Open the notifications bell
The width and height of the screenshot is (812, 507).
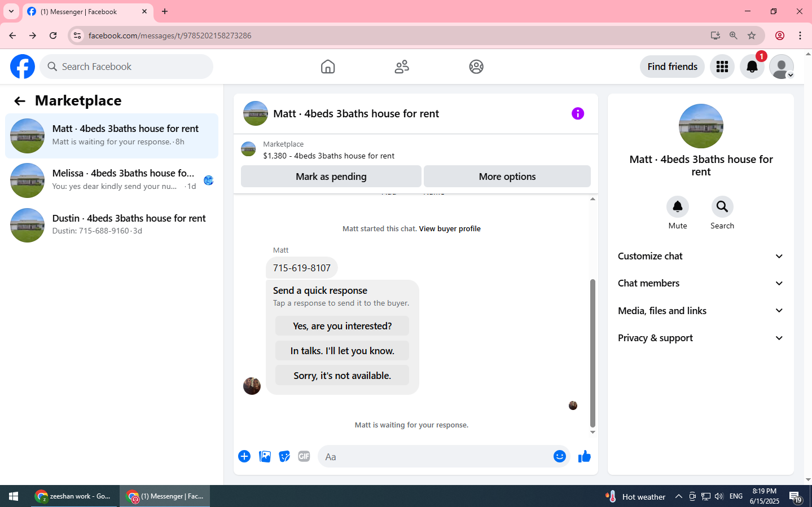coord(752,67)
